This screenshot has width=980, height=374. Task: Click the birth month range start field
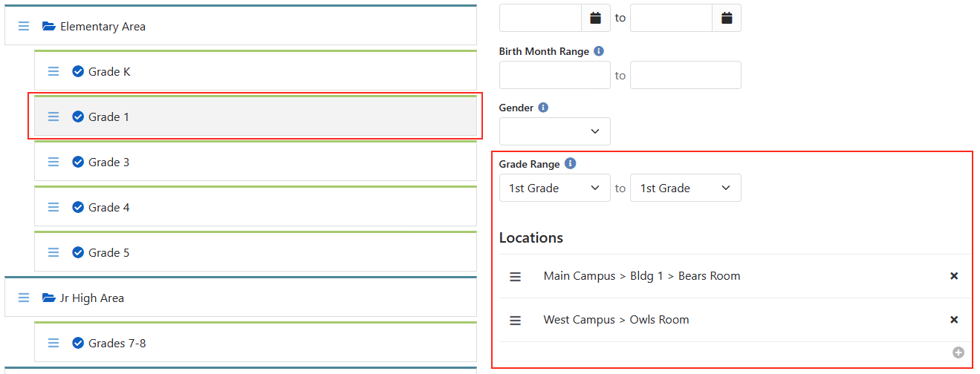[555, 75]
